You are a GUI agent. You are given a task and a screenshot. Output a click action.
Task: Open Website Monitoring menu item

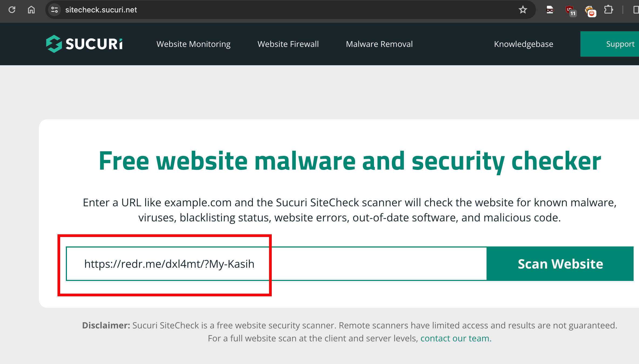tap(193, 44)
